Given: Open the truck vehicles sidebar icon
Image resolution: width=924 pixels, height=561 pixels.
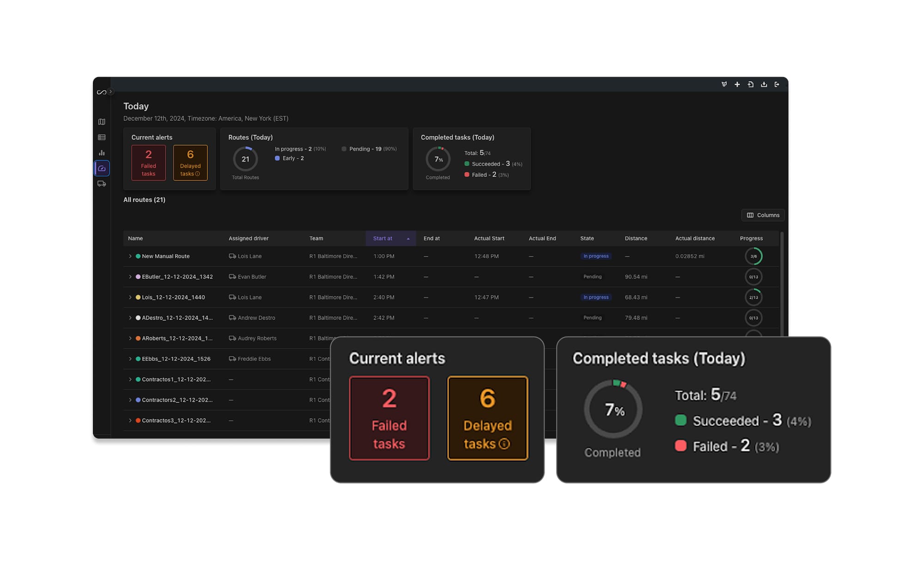Looking at the screenshot, I should (x=102, y=184).
